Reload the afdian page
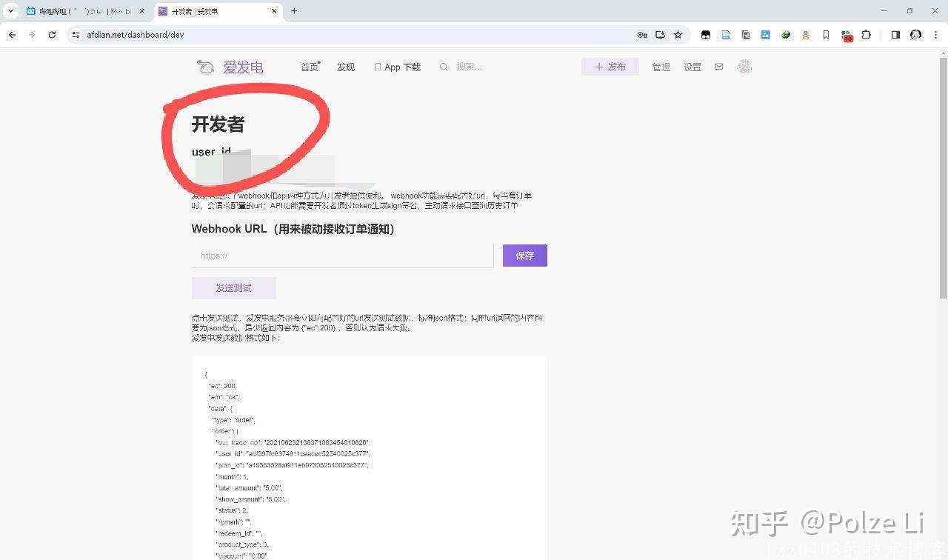948x560 pixels. [x=52, y=35]
